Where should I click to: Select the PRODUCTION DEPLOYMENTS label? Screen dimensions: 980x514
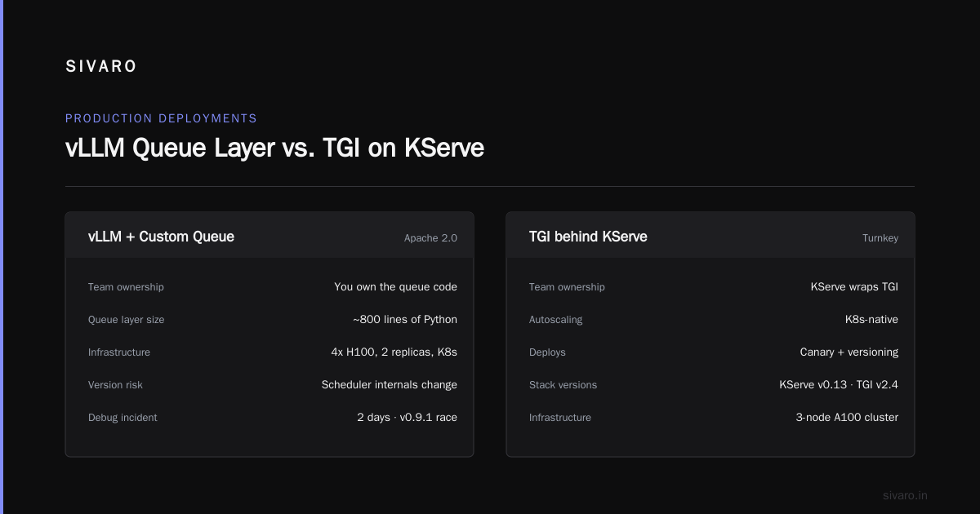coord(161,118)
